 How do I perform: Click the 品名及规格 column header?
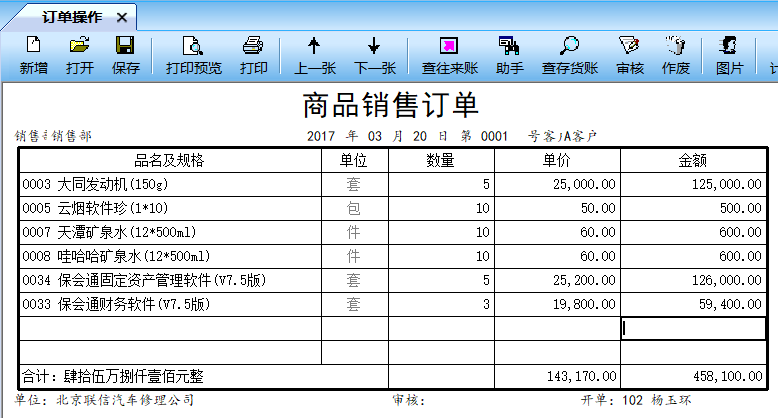point(170,160)
